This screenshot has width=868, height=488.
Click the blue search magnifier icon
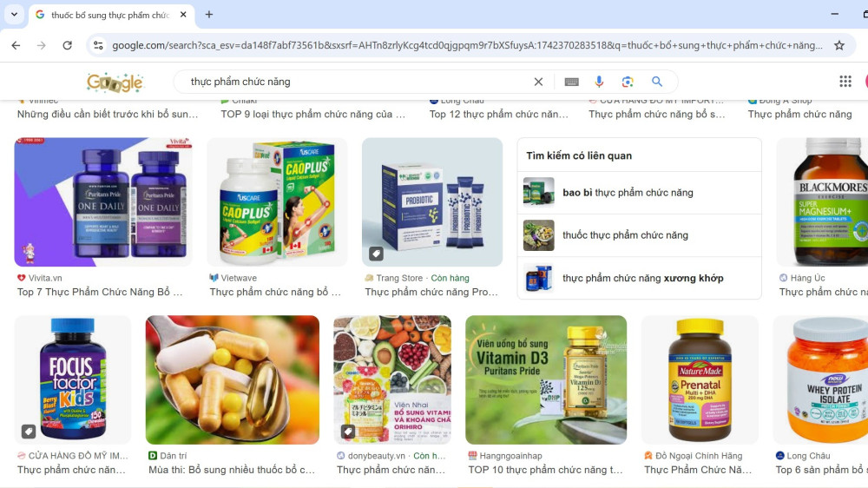coord(657,82)
